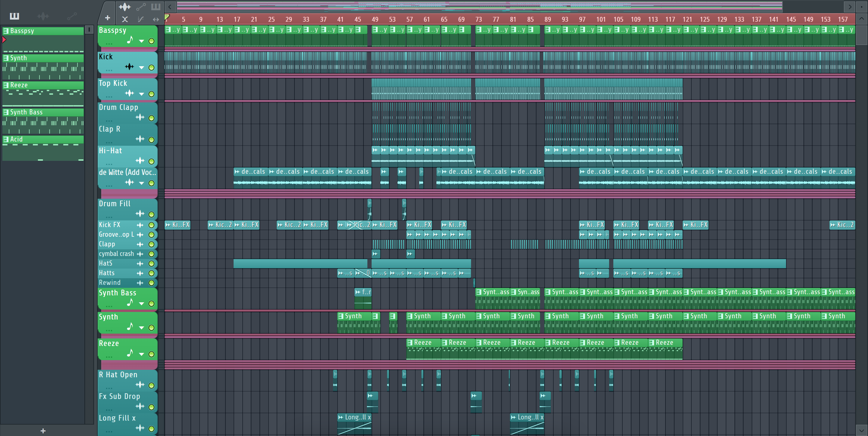Show audio clips in the picker panel
Image resolution: width=868 pixels, height=436 pixels.
click(x=43, y=16)
